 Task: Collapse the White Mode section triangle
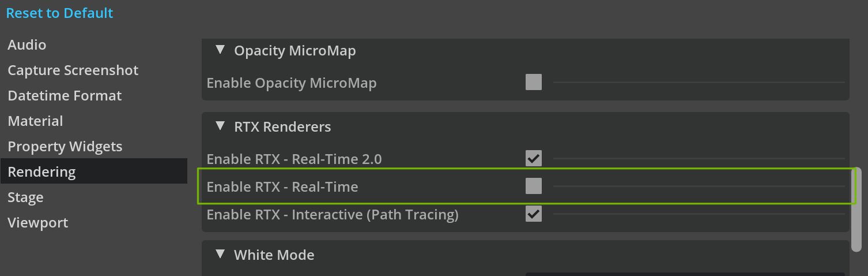[x=220, y=255]
